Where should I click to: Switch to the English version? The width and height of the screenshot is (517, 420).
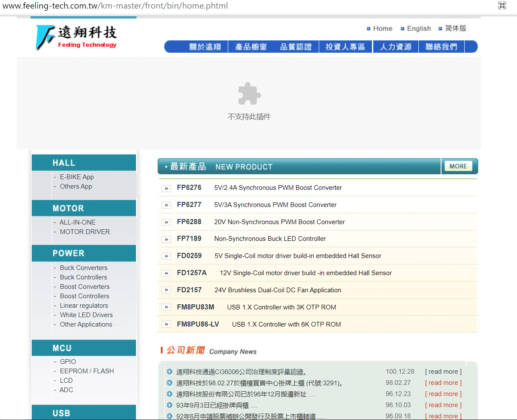click(x=419, y=28)
